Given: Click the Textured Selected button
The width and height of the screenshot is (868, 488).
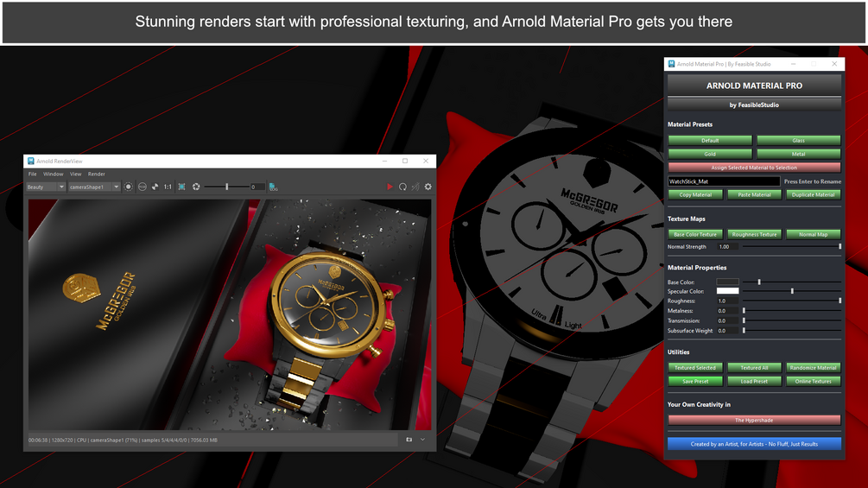Looking at the screenshot, I should click(695, 368).
